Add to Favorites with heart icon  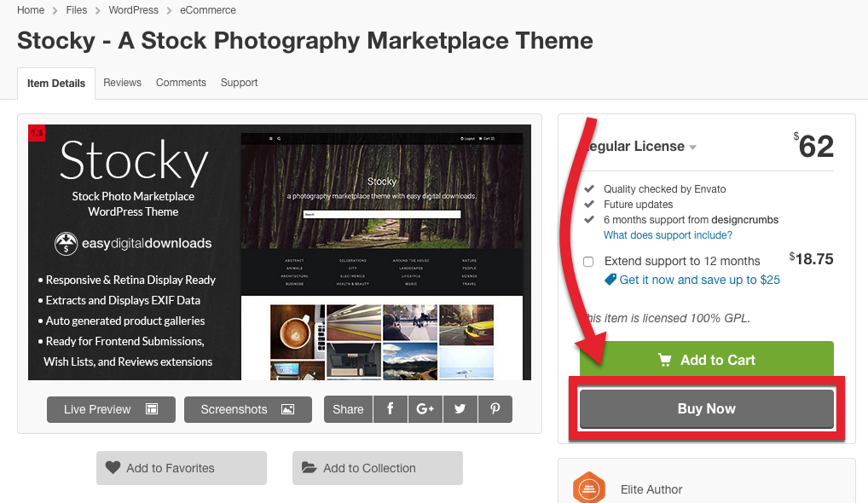(x=182, y=468)
